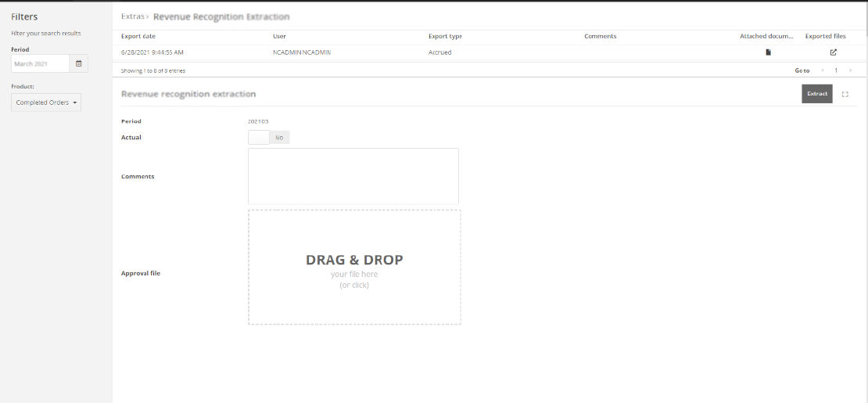Image resolution: width=868 pixels, height=403 pixels.
Task: Open the Completed Orders product dropdown
Action: 46,103
